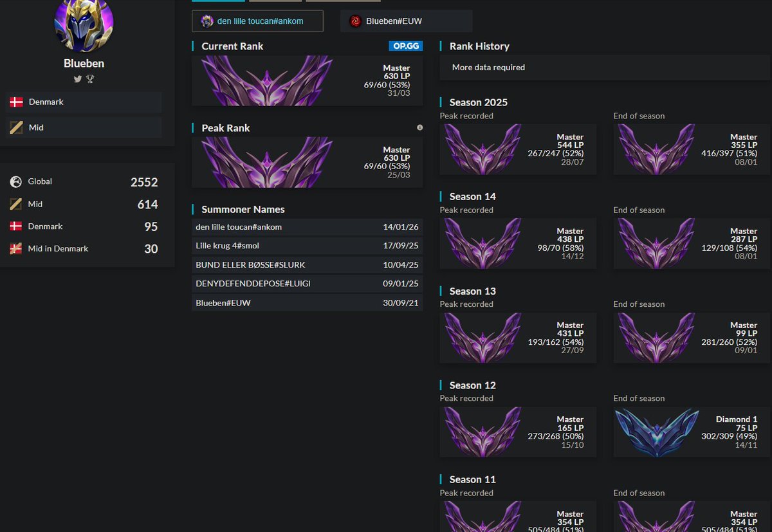Click summoner name den lille toucan#ankom row
Image resolution: width=772 pixels, height=532 pixels.
[x=307, y=227]
